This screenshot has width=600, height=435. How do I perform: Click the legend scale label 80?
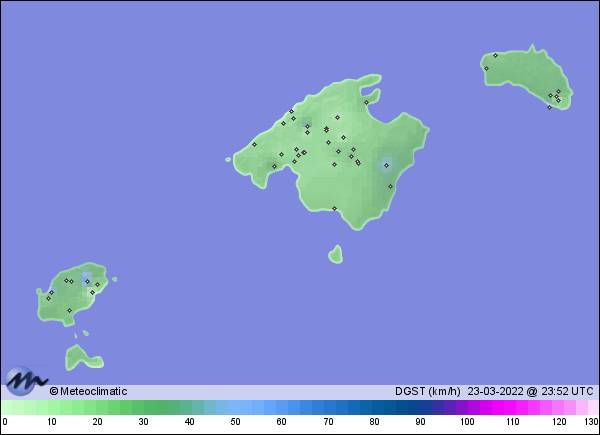(x=374, y=422)
